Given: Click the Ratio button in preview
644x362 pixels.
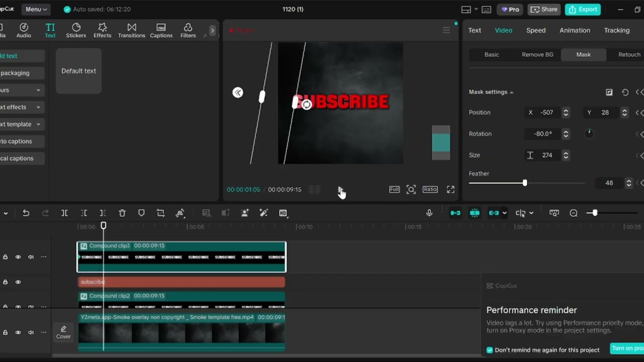Looking at the screenshot, I should [x=430, y=190].
